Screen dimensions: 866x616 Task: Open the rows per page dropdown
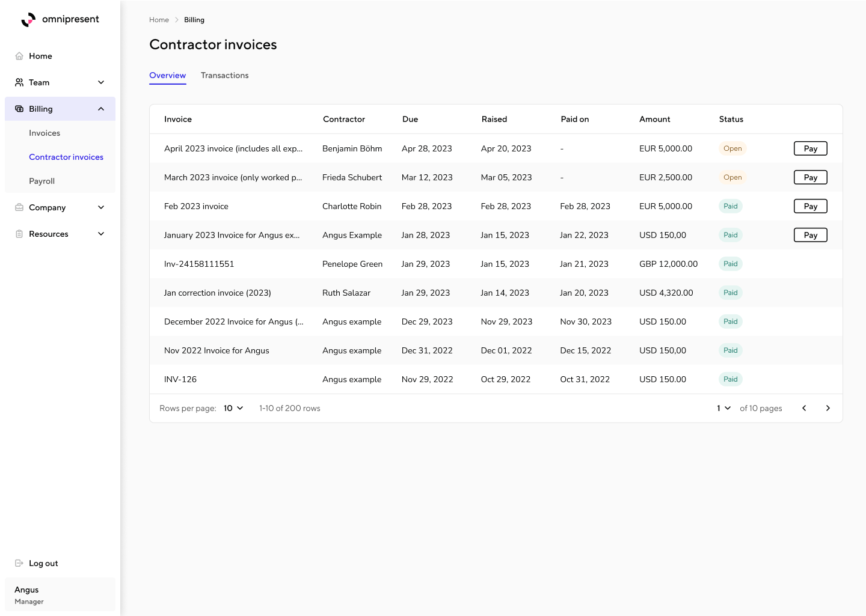click(233, 408)
